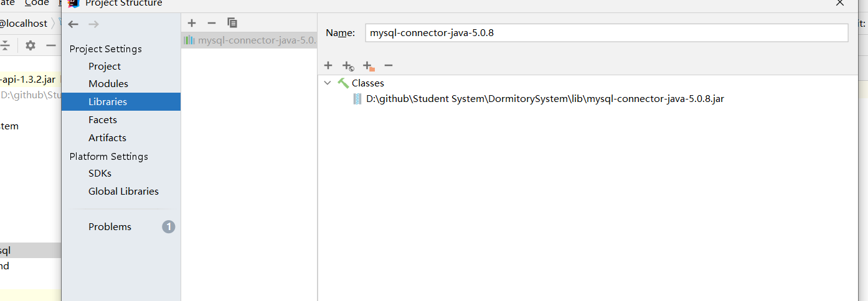Open the Modules settings page
868x301 pixels.
(x=108, y=83)
